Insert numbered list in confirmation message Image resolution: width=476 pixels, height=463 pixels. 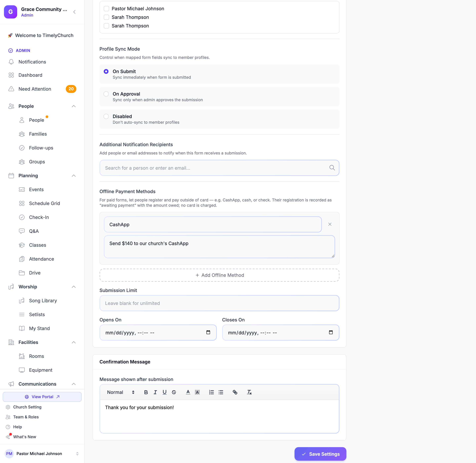coord(212,392)
